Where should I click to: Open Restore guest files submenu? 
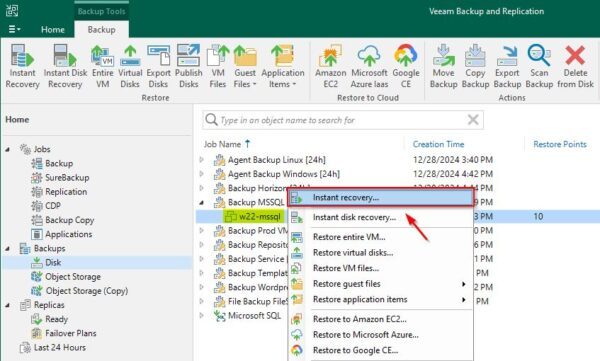[x=381, y=284]
